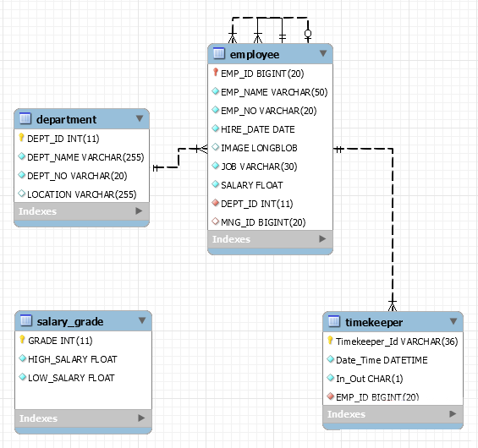This screenshot has width=478, height=448.
Task: Select the EMP_ID primary key icon in employee
Action: click(x=216, y=72)
